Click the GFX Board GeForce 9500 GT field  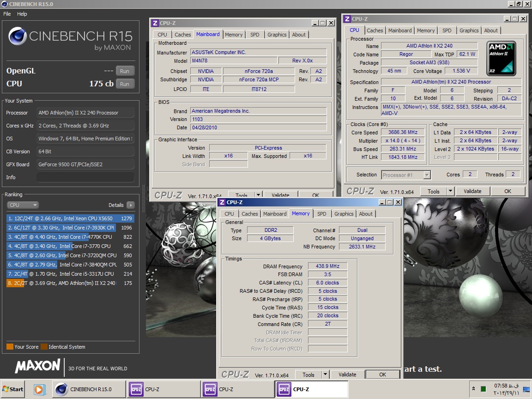(x=85, y=164)
